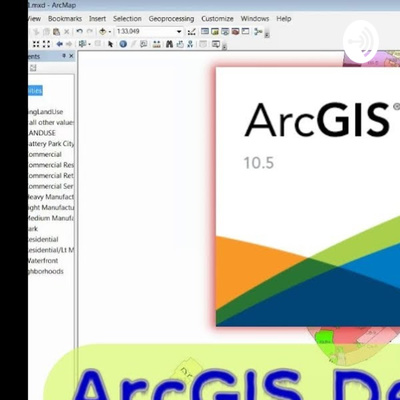Close the Table Of Contents panel
The height and width of the screenshot is (400, 400).
point(71,56)
